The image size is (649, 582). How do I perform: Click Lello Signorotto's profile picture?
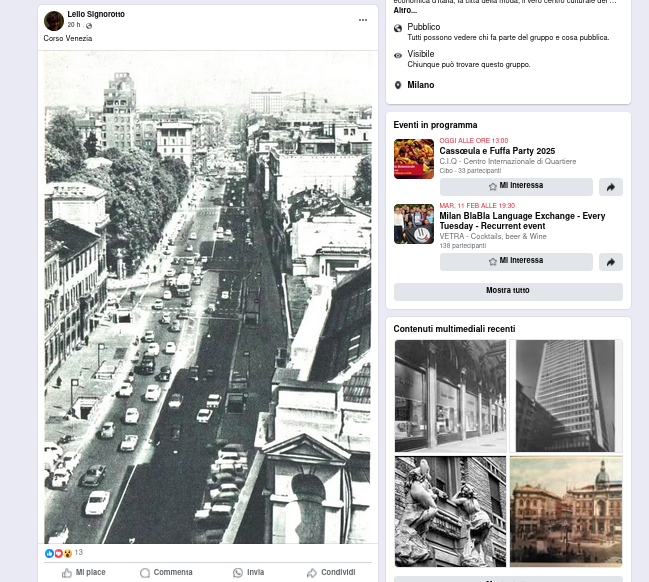(x=54, y=21)
